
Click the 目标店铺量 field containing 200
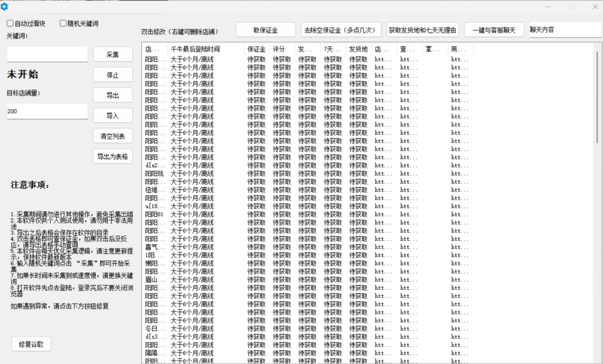pos(47,111)
